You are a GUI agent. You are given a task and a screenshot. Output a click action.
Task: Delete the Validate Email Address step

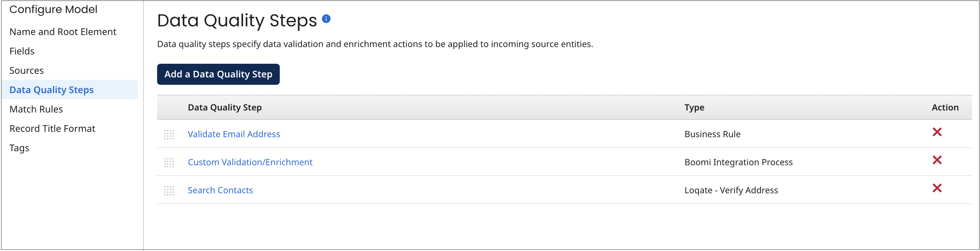tap(938, 132)
